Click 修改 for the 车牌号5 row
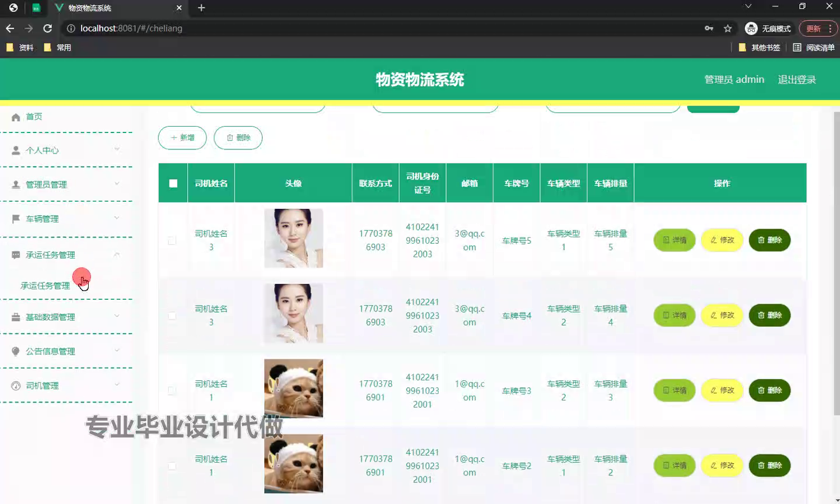840x504 pixels. point(722,240)
